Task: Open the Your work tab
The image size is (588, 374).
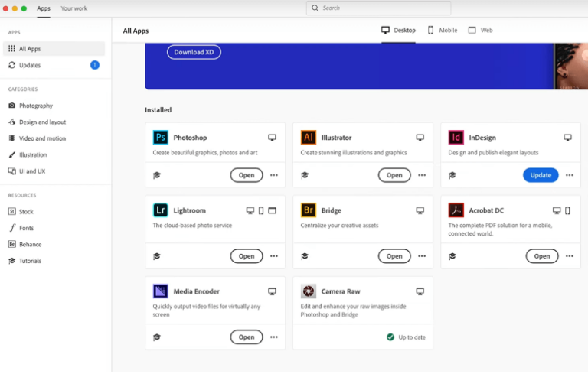Action: (x=73, y=8)
